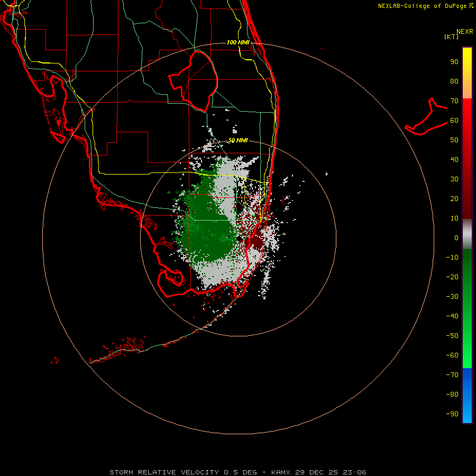
Task: Click the -40 knot scale label
Action: point(452,316)
